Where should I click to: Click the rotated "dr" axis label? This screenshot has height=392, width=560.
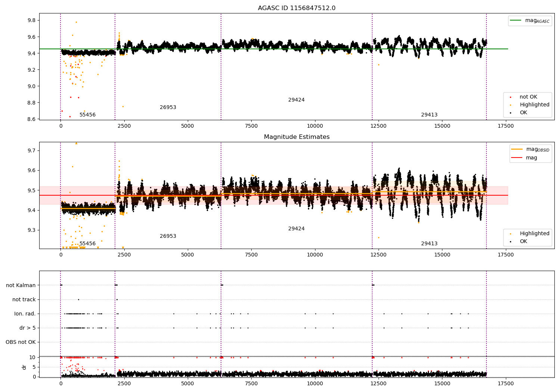click(24, 367)
